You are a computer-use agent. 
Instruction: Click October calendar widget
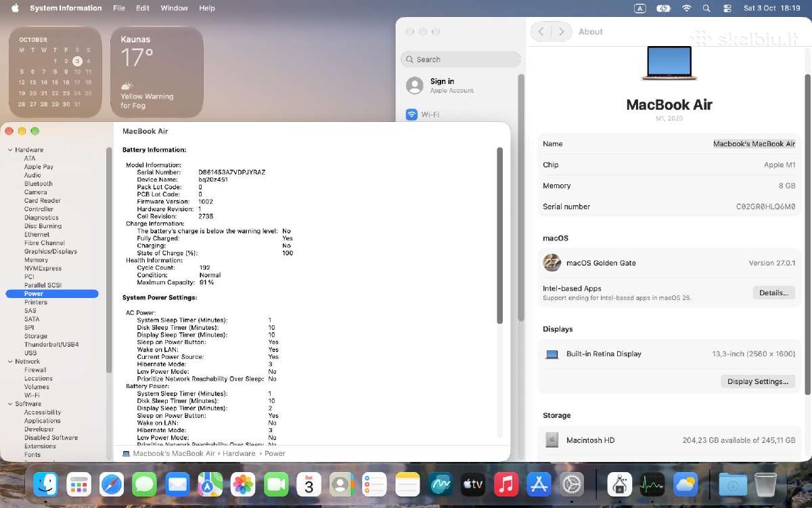[x=55, y=72]
